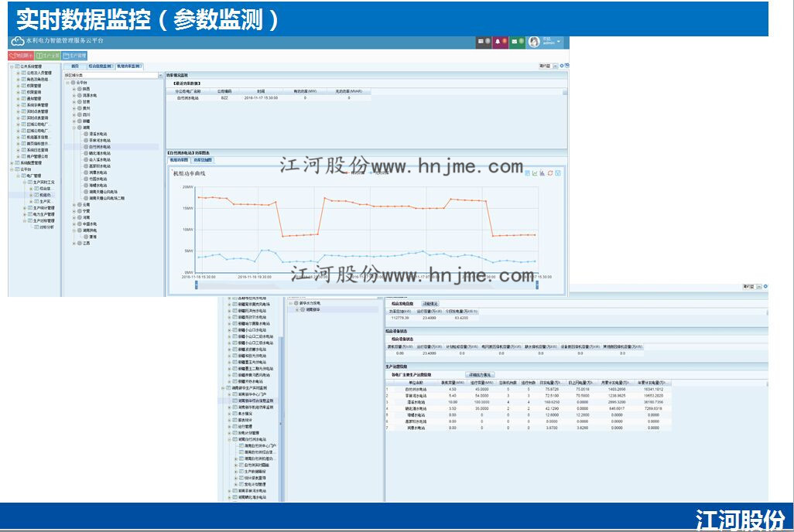Open the region classification combo box arrow
Image resolution: width=794 pixels, height=532 pixels.
[160, 76]
